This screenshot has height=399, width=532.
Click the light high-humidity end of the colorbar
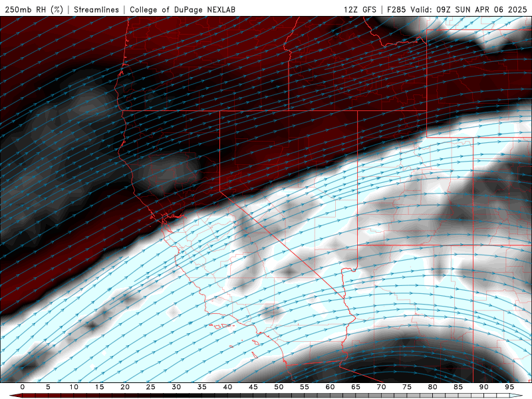(x=515, y=396)
